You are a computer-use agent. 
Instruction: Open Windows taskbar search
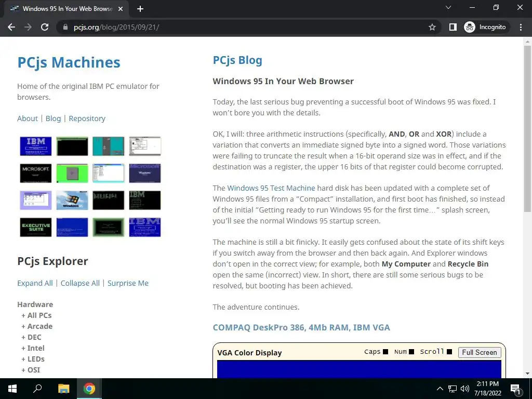click(37, 389)
